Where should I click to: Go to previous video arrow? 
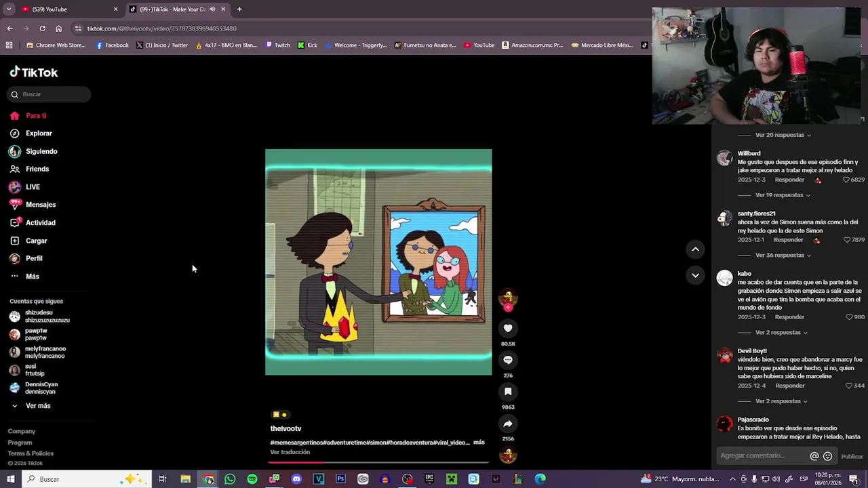click(x=695, y=249)
